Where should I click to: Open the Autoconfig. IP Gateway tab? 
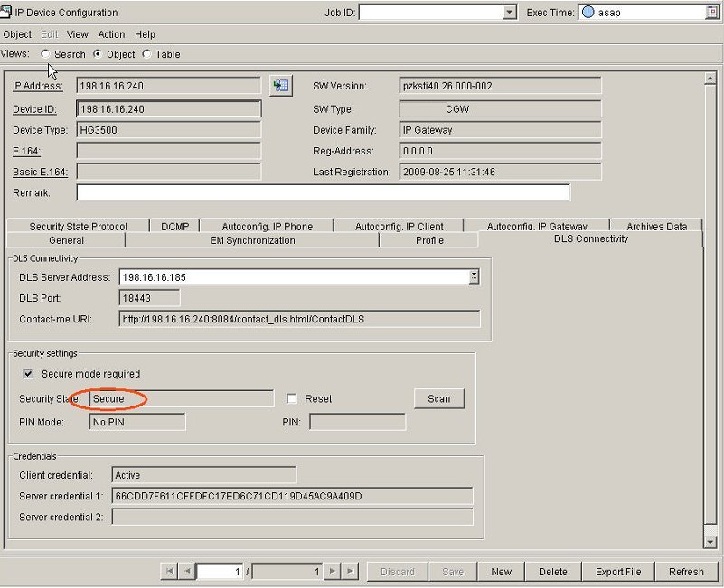(537, 226)
